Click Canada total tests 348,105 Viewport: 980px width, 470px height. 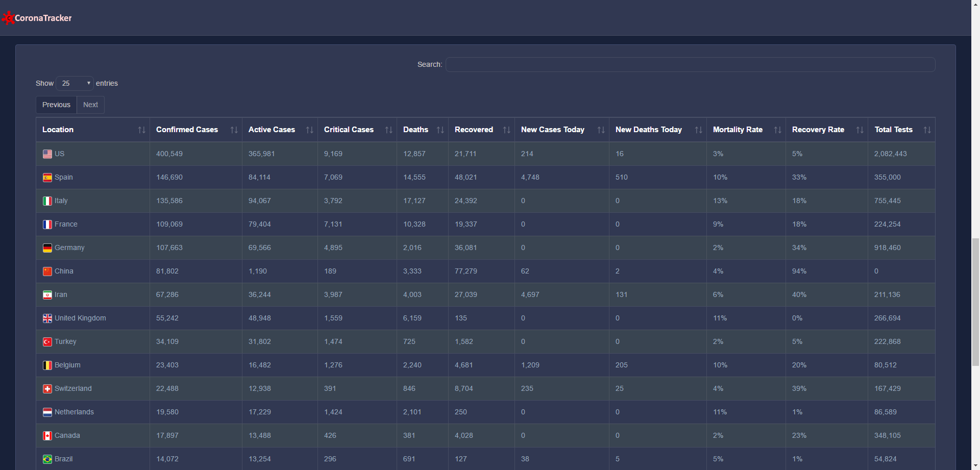coord(887,435)
